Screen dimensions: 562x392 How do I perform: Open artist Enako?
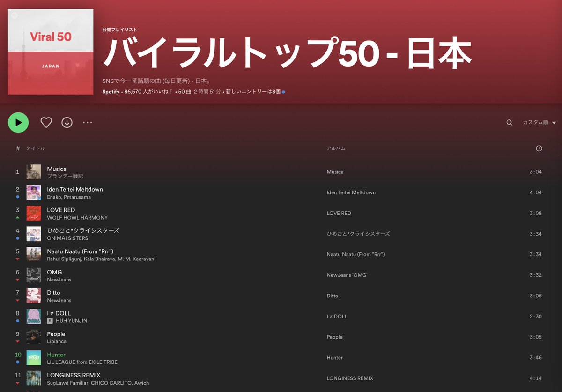[x=54, y=197]
